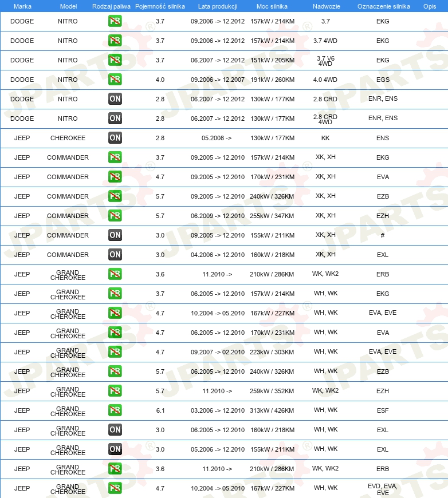This screenshot has height=498, width=448.
Task: Click the 'Lata produkcji' column header
Action: tap(218, 6)
